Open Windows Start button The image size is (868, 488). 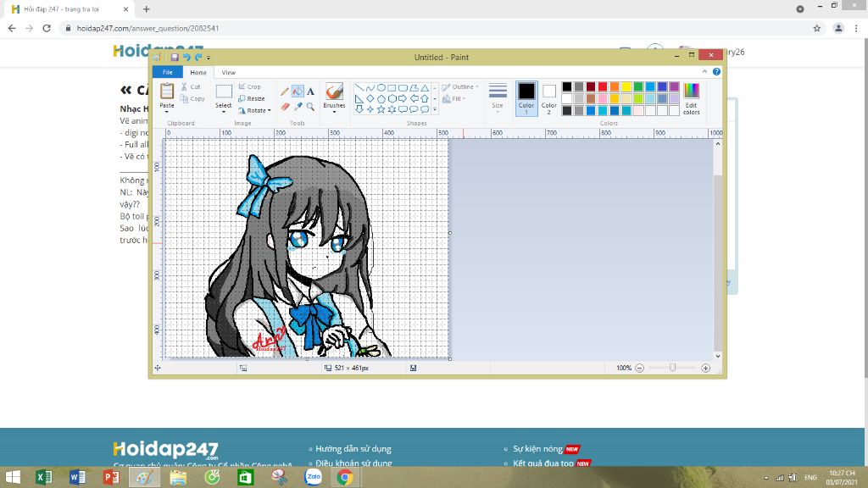(12, 477)
